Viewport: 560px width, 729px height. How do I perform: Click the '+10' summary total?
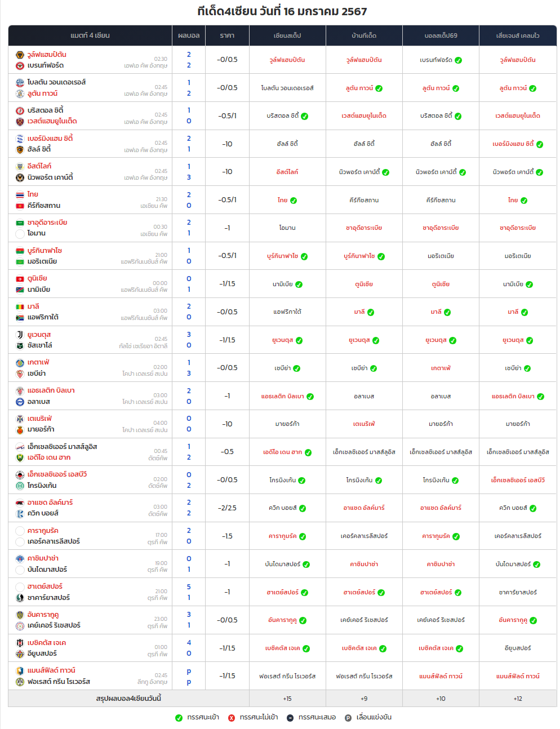tap(441, 699)
